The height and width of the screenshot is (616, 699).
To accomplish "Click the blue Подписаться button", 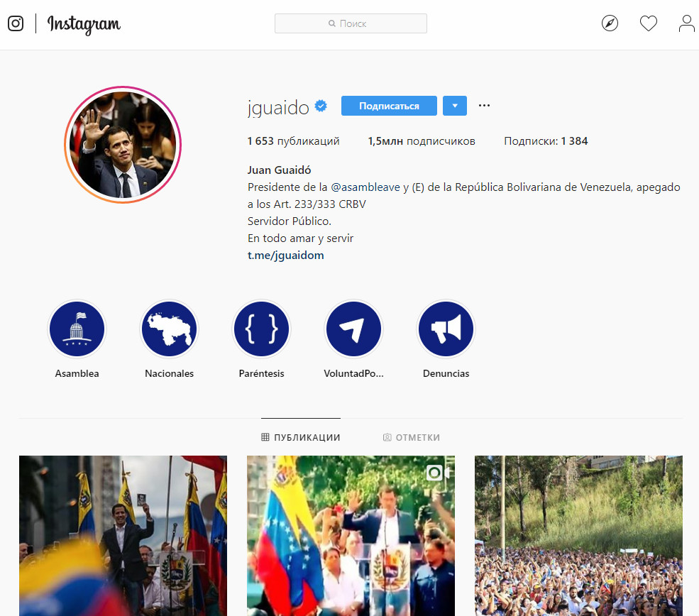I will 389,106.
